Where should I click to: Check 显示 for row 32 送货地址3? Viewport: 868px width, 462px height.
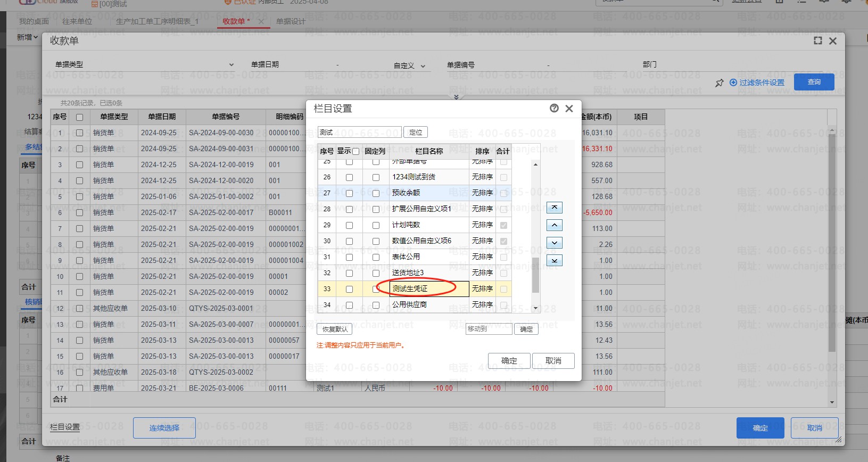(x=349, y=273)
